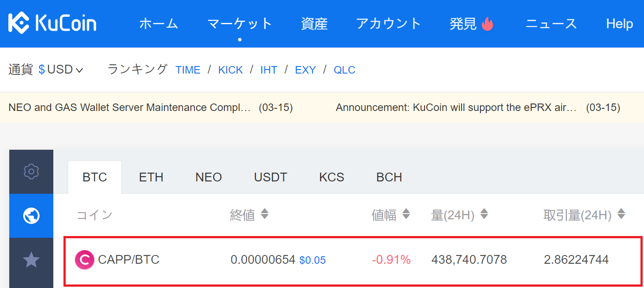This screenshot has height=288, width=644.
Task: Select the globe icon in the sidebar
Action: point(31,216)
